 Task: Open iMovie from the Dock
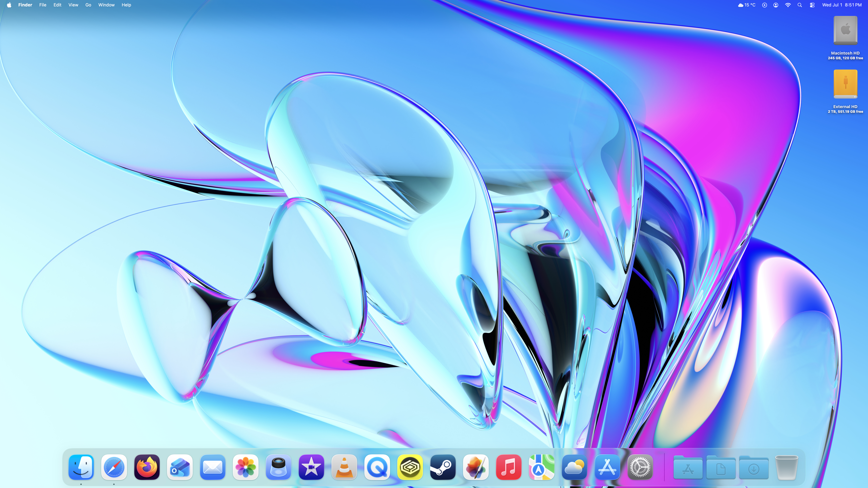pyautogui.click(x=311, y=467)
